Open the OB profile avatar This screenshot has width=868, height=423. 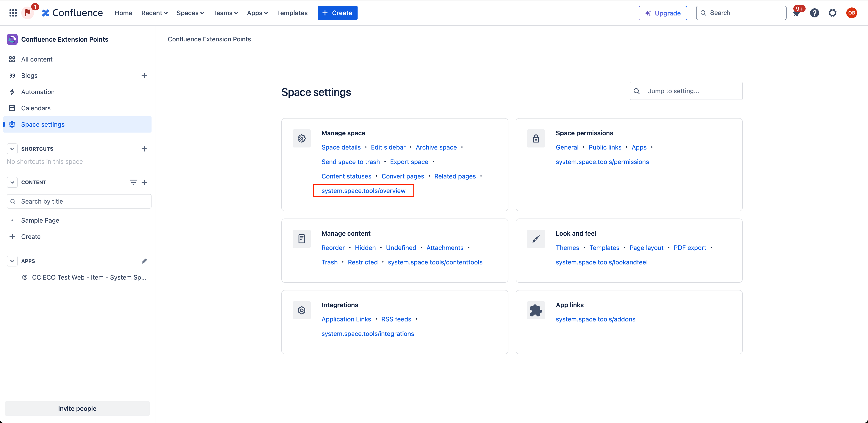(851, 13)
